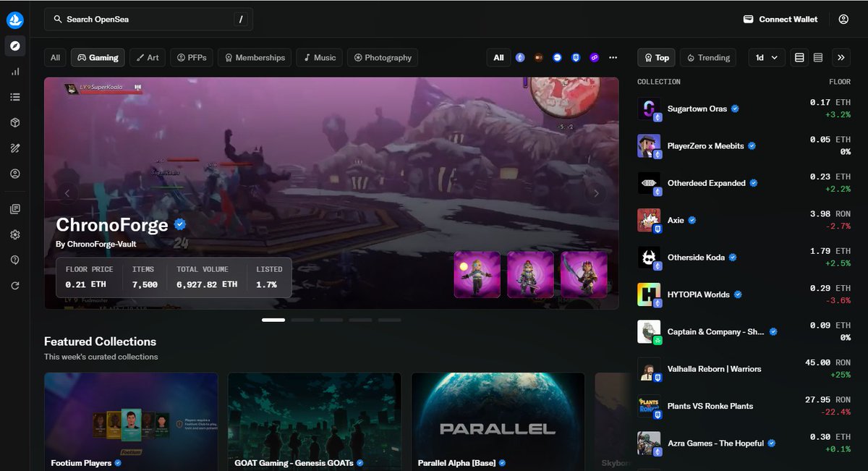Viewport: 868px width, 471px height.
Task: Click the refresh arrow icon in sidebar
Action: tap(15, 286)
